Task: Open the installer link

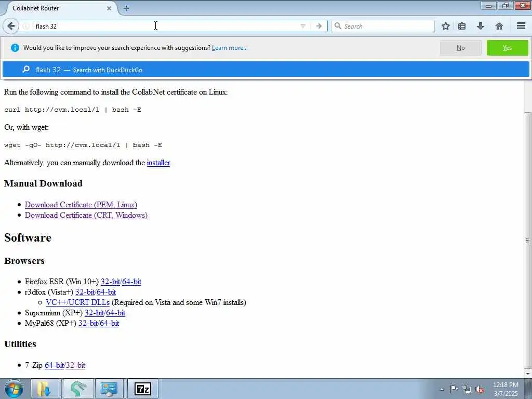Action: click(x=158, y=163)
